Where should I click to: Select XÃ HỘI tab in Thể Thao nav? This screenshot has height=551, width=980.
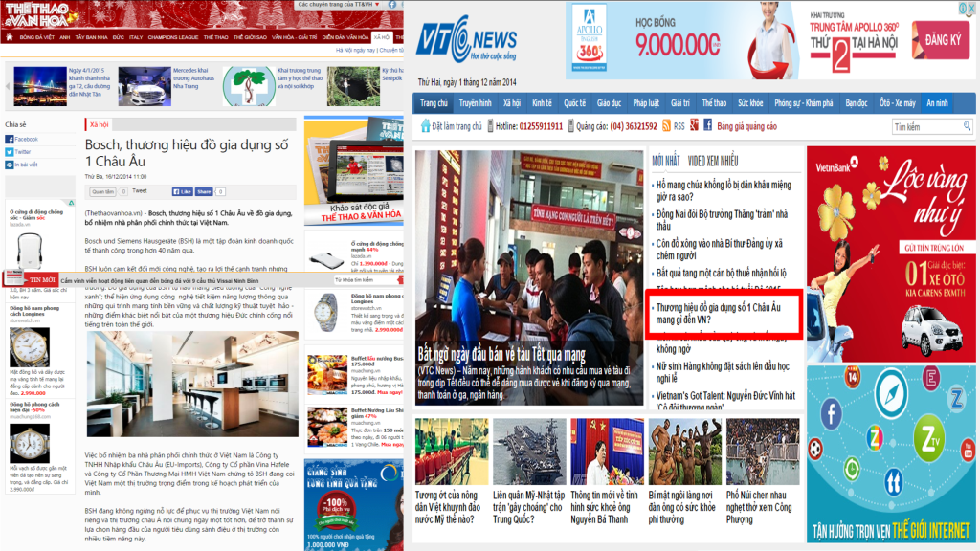pyautogui.click(x=382, y=37)
